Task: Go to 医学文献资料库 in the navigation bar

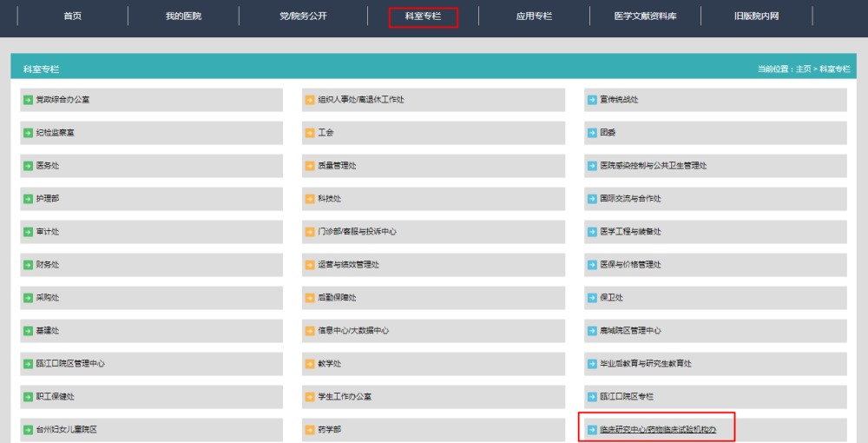Action: point(644,17)
